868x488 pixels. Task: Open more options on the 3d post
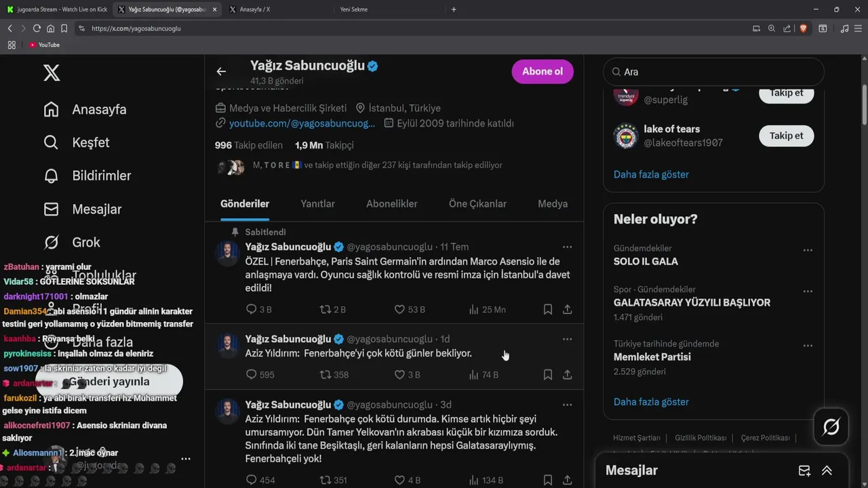(x=568, y=405)
